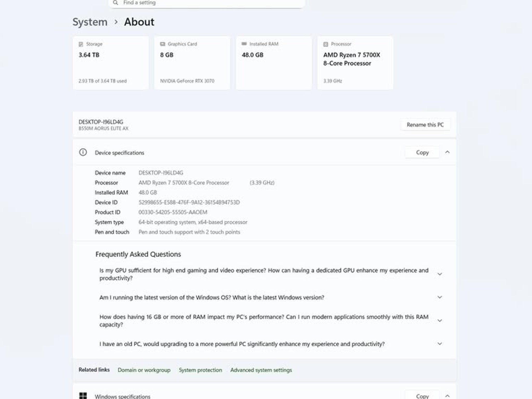
Task: Collapse the Device specifications section
Action: point(447,152)
